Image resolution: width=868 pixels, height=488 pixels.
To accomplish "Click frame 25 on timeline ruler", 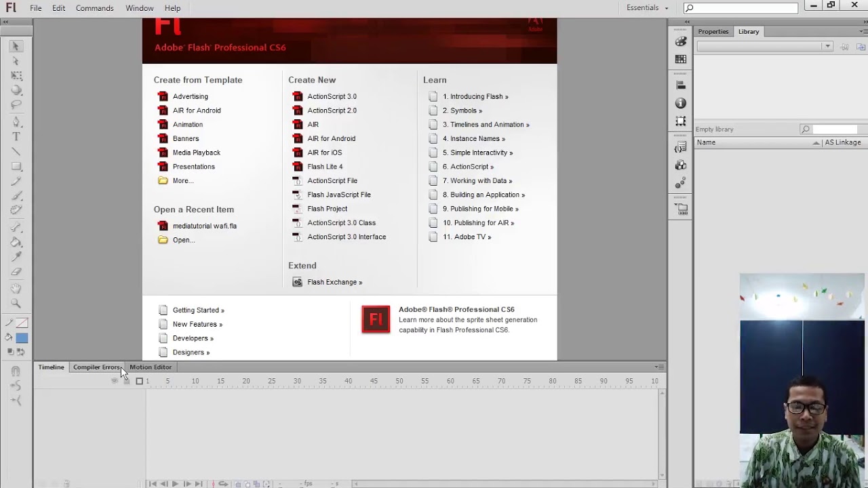I will pos(272,381).
